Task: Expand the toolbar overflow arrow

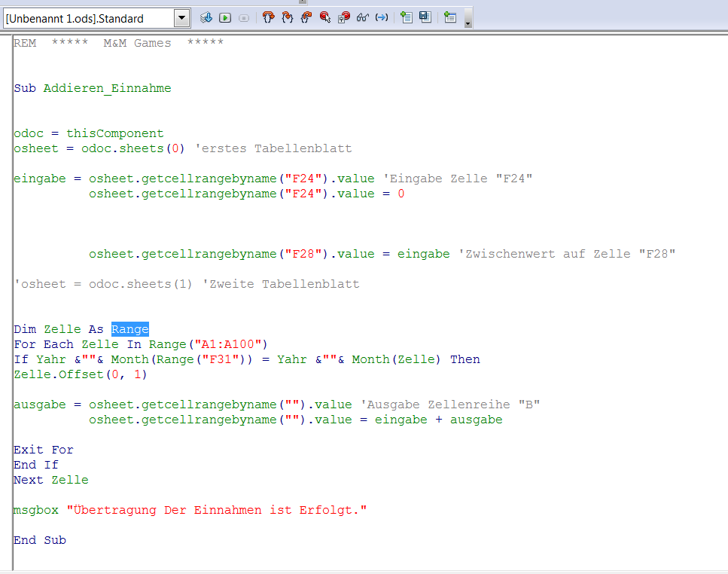Action: pyautogui.click(x=468, y=23)
